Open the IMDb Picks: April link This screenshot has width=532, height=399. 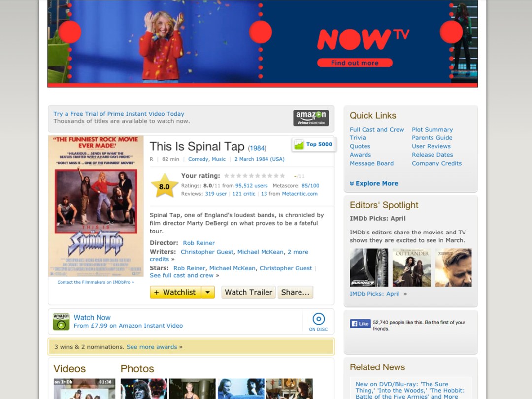click(x=374, y=294)
